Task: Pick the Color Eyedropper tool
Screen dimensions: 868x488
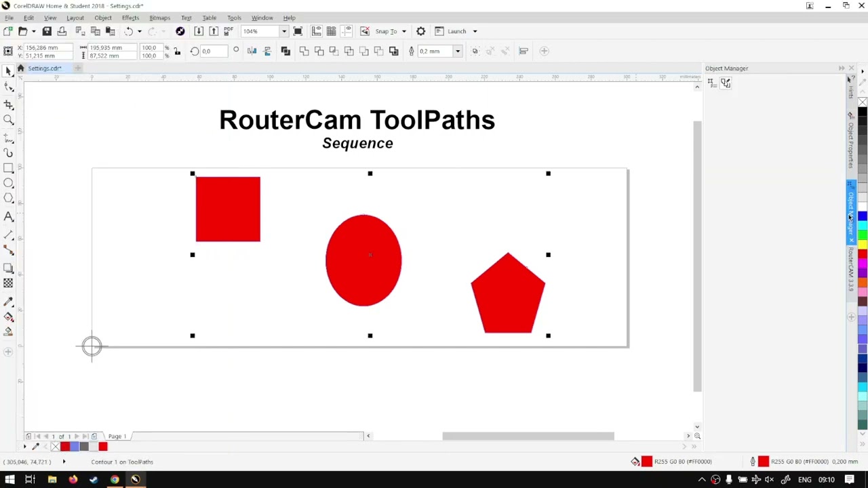Action: (x=8, y=301)
